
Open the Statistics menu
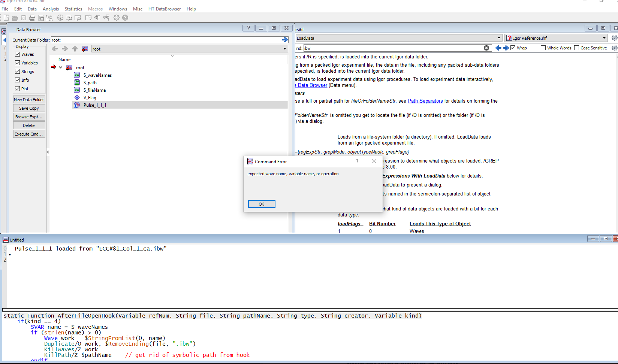coord(73,9)
